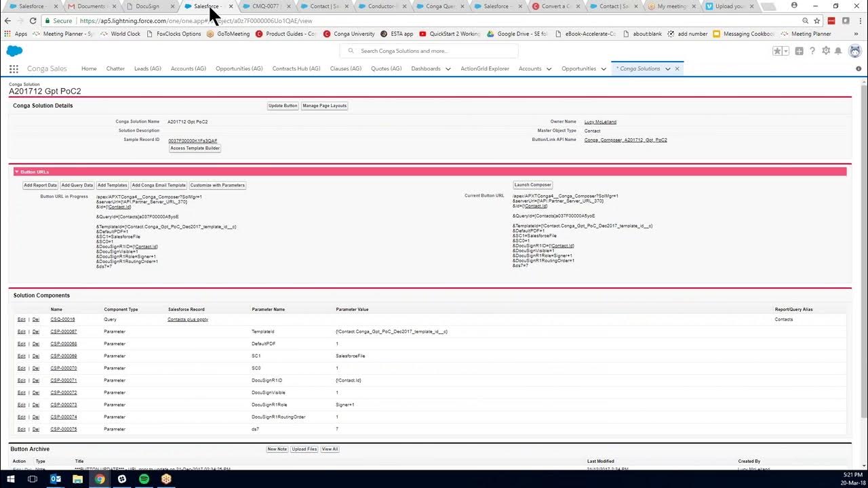Image resolution: width=868 pixels, height=488 pixels.
Task: Open Leads (AG) nav tab
Action: tap(148, 68)
